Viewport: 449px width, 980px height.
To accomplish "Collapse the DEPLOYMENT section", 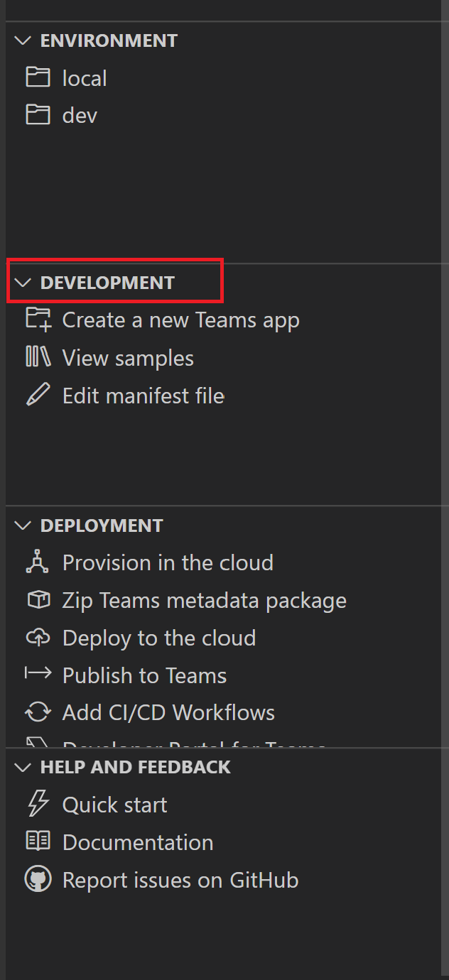I will point(22,525).
